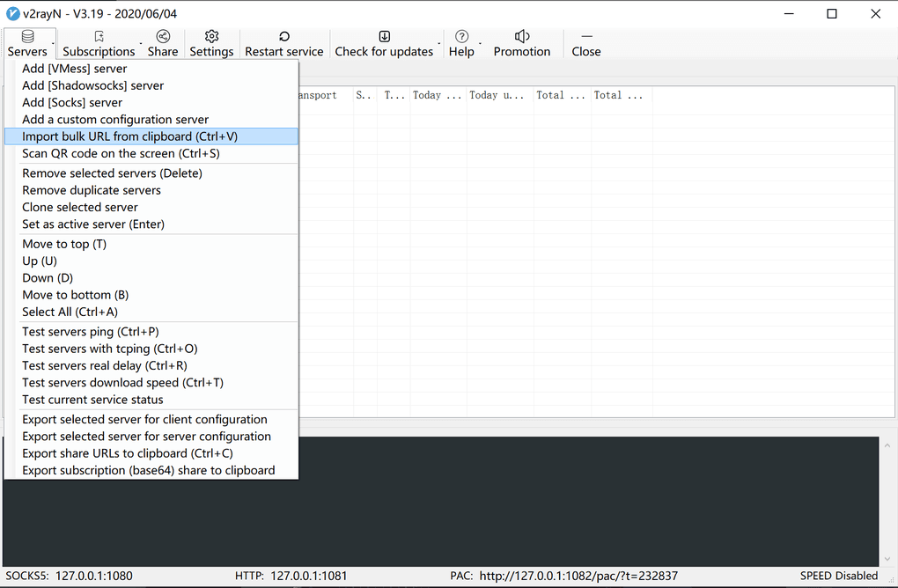Choose Add [Shadowsocks] server
Screen dimensions: 898x588
point(151,85)
